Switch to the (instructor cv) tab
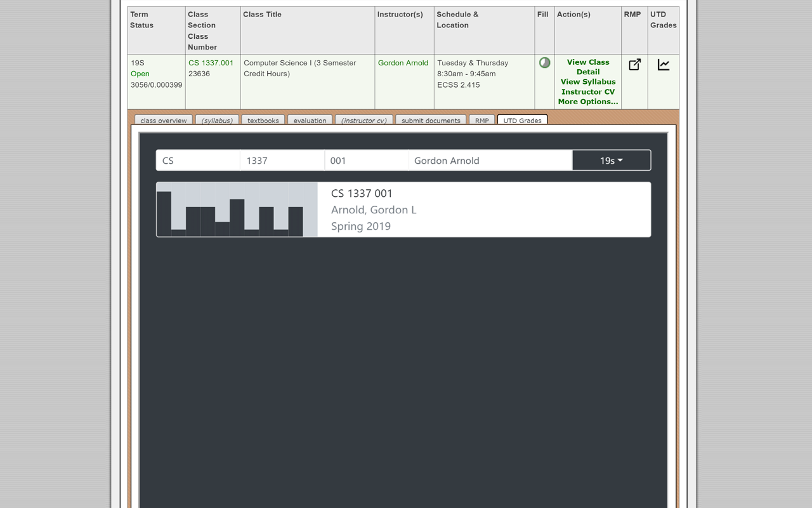 click(364, 120)
